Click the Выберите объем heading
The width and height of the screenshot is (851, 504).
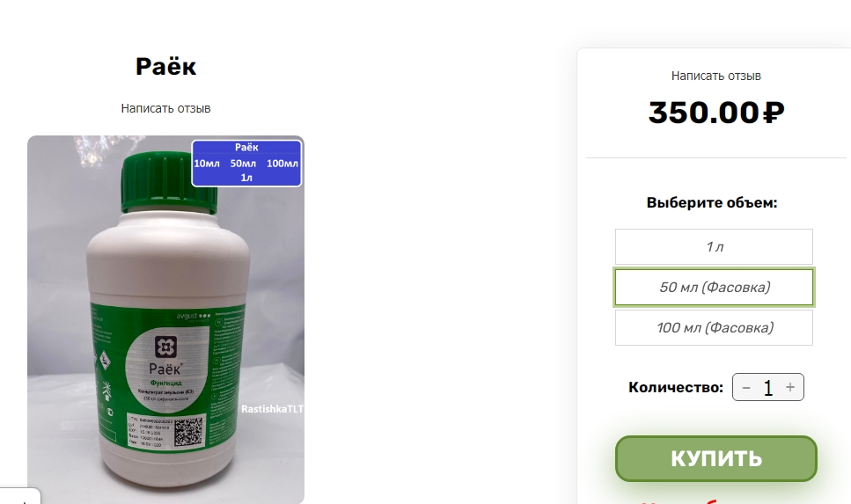pyautogui.click(x=712, y=203)
